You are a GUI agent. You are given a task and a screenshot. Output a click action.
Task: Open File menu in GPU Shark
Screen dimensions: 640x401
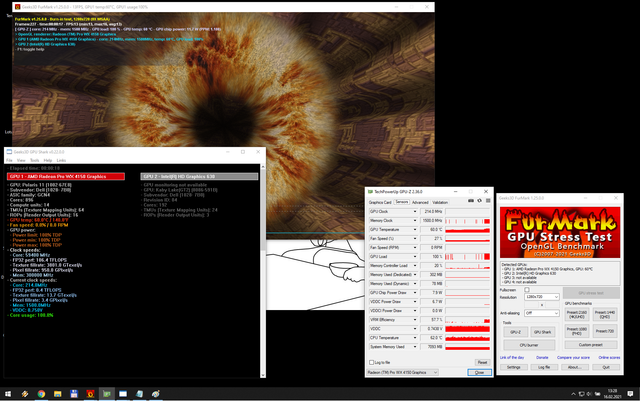tap(9, 160)
